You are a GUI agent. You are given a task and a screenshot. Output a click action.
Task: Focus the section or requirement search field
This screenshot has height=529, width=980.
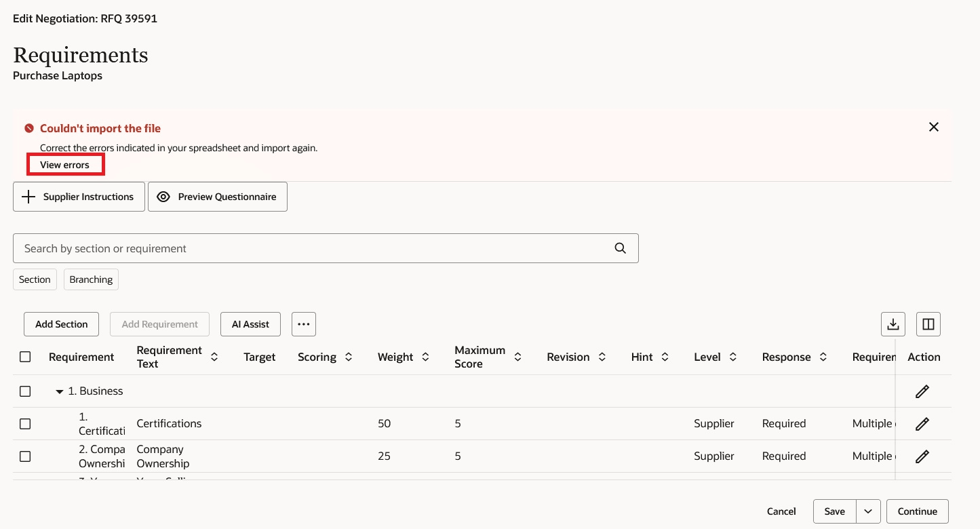click(x=312, y=248)
